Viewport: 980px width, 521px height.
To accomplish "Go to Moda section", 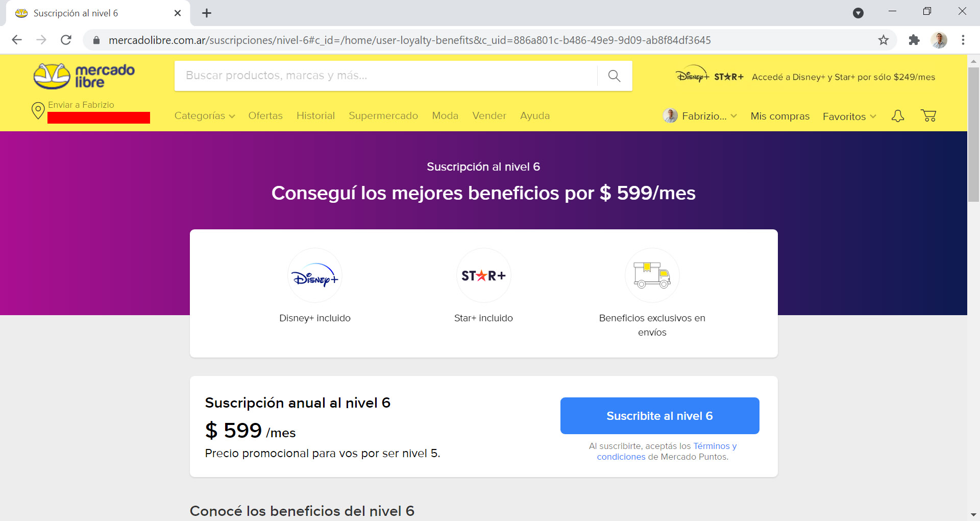I will [x=445, y=116].
